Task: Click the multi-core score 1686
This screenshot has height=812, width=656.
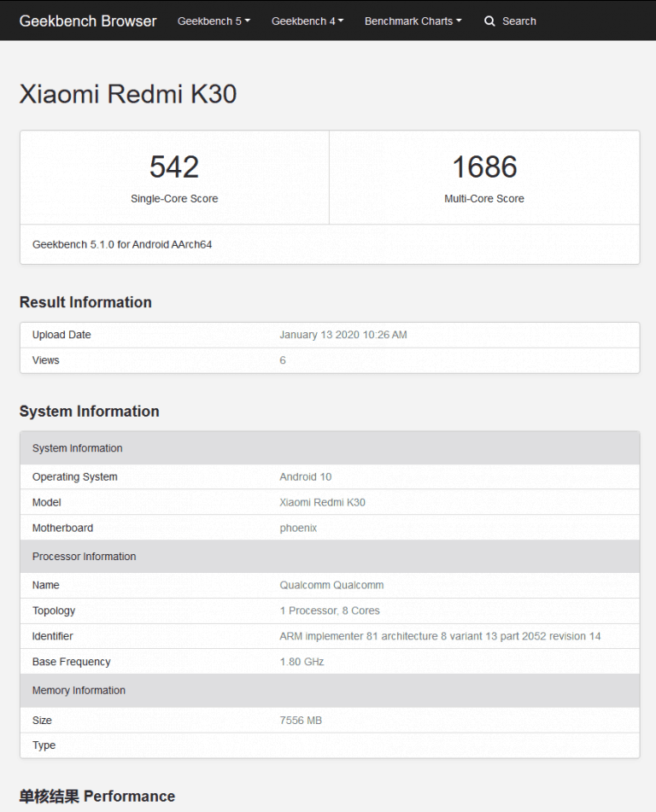Action: click(x=484, y=166)
